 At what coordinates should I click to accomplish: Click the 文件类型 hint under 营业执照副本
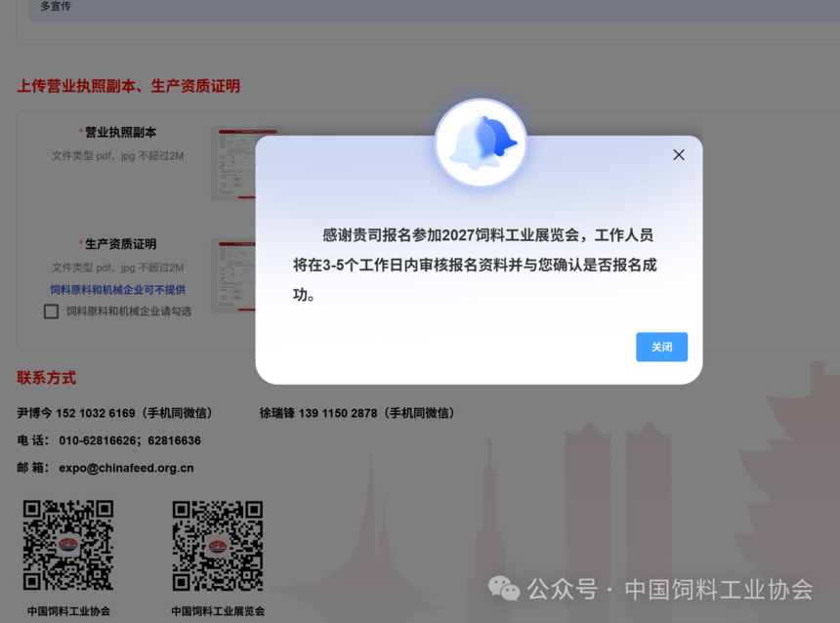[117, 156]
